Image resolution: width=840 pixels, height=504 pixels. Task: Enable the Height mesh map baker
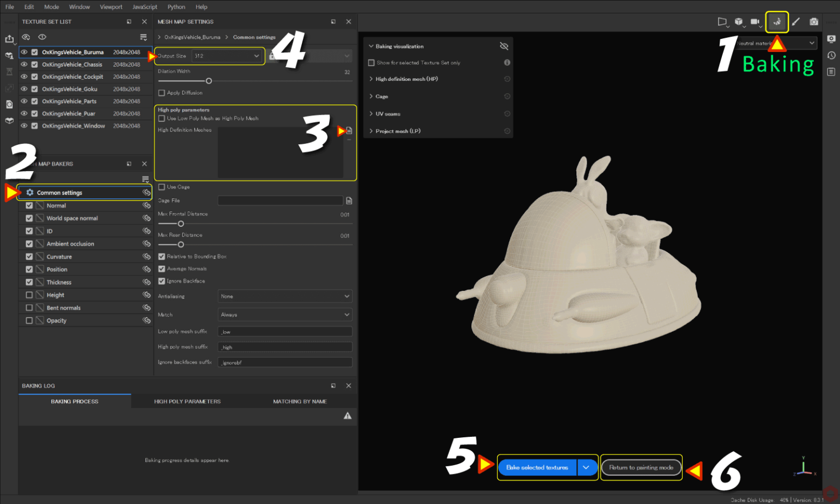click(29, 295)
